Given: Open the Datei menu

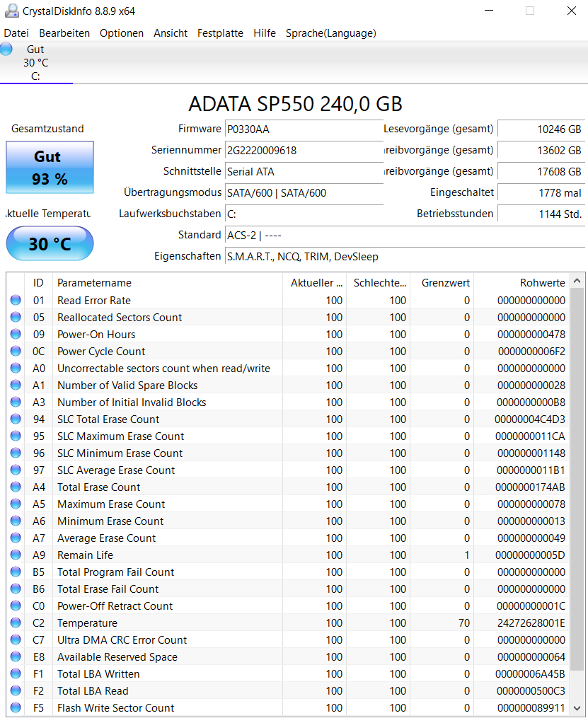Looking at the screenshot, I should point(16,33).
